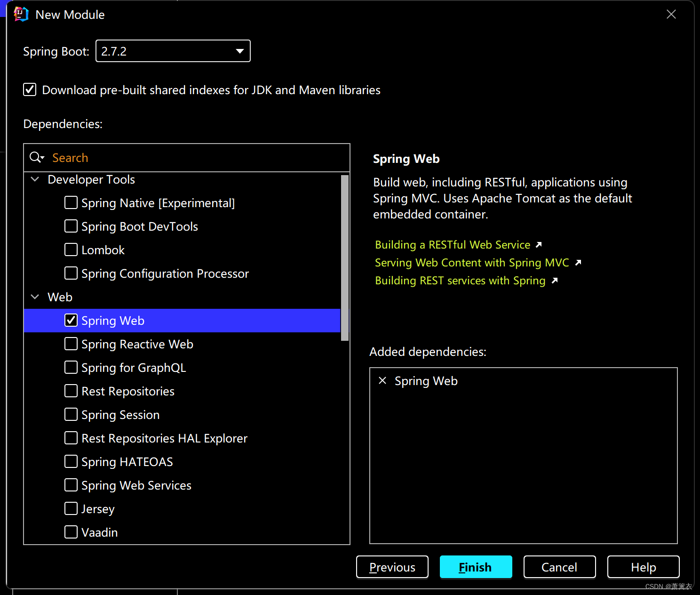
Task: Tick the Rest Repositories checkbox
Action: point(71,391)
